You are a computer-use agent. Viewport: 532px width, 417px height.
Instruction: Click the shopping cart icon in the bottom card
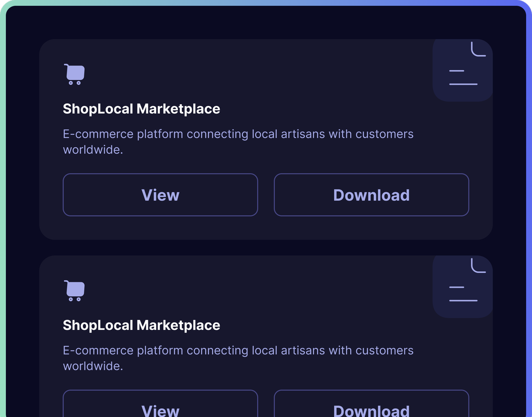[74, 291]
